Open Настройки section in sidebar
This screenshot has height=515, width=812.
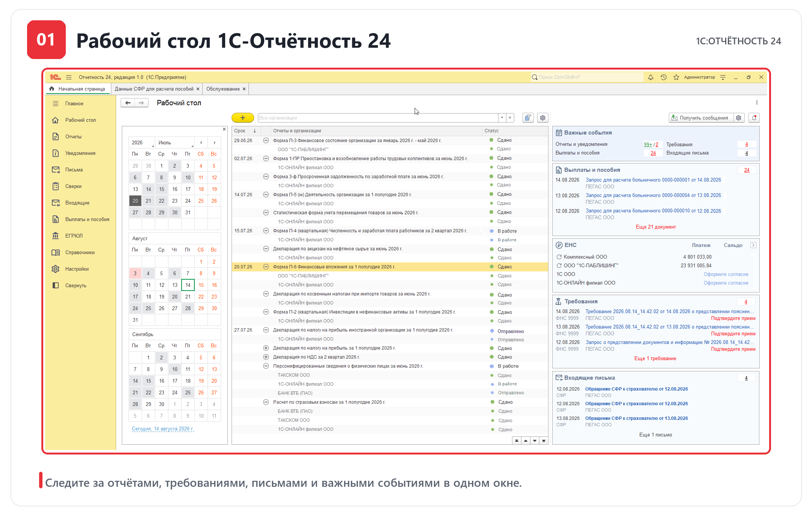tap(77, 269)
